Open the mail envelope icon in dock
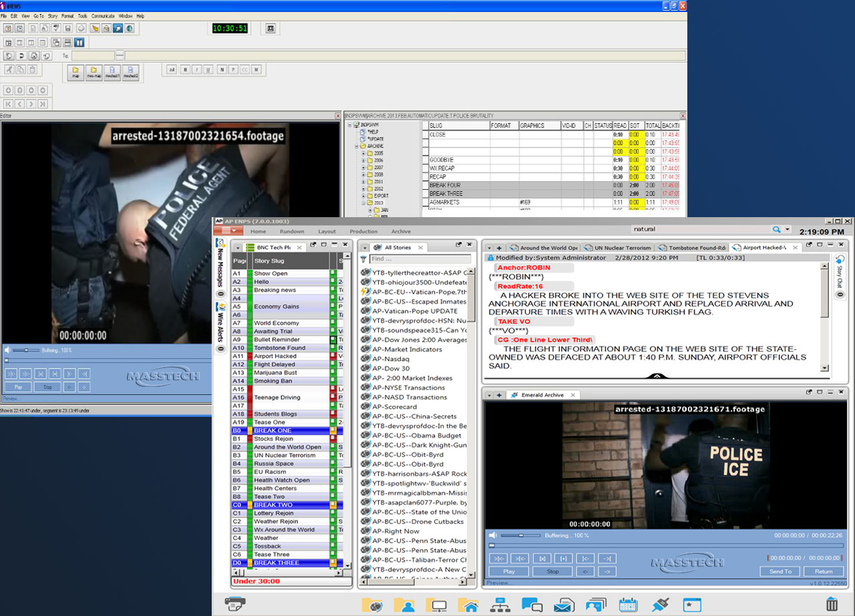 (x=564, y=605)
